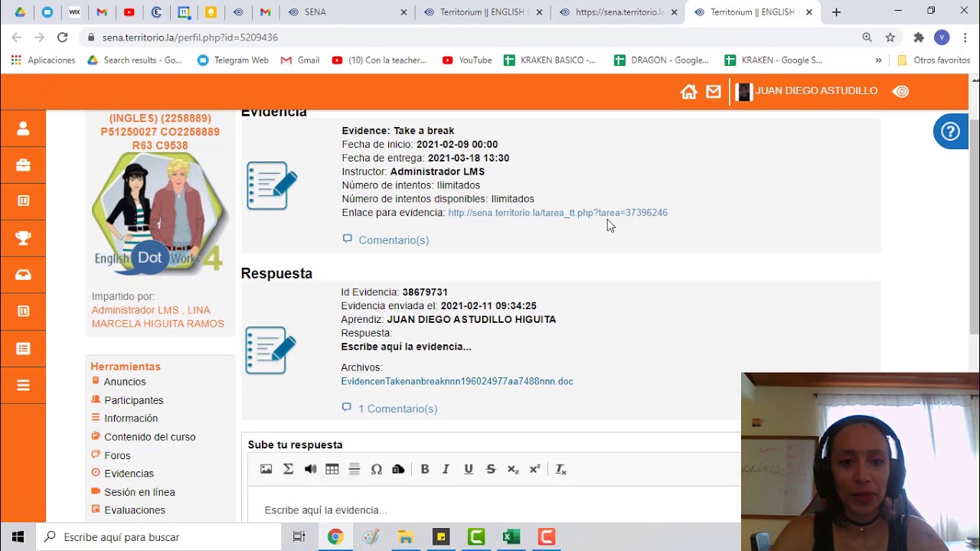Reload the current page

(62, 37)
